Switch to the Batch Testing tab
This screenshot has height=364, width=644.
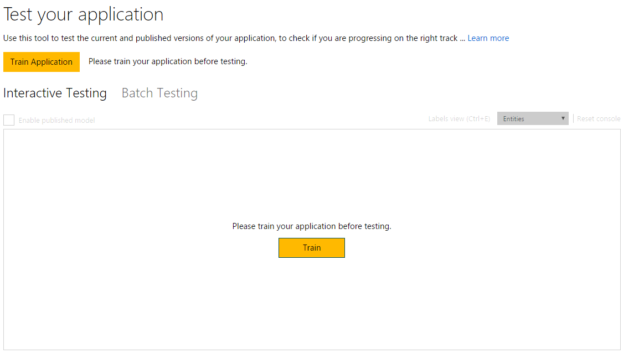159,93
